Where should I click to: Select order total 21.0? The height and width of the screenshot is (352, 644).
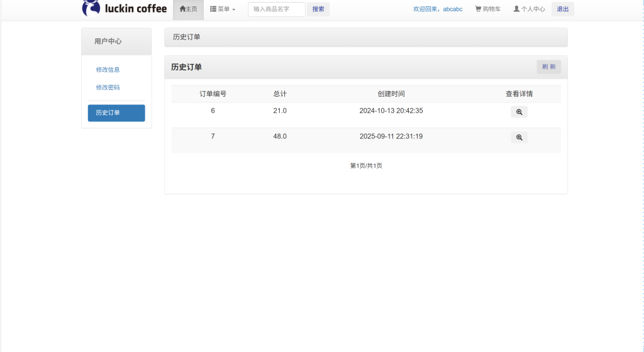point(280,111)
